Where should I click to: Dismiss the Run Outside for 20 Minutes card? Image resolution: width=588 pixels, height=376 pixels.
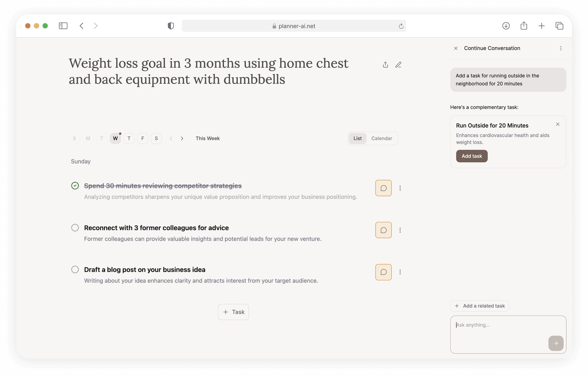(x=558, y=124)
